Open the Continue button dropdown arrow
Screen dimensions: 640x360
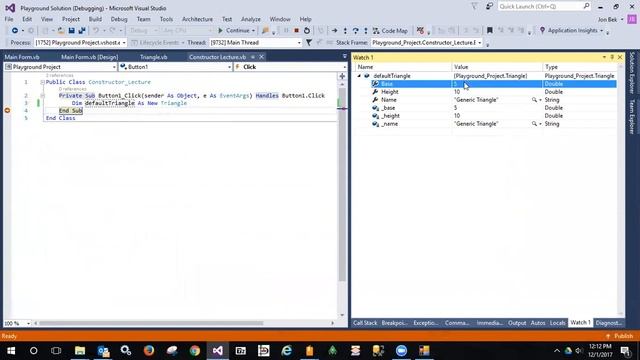point(253,31)
